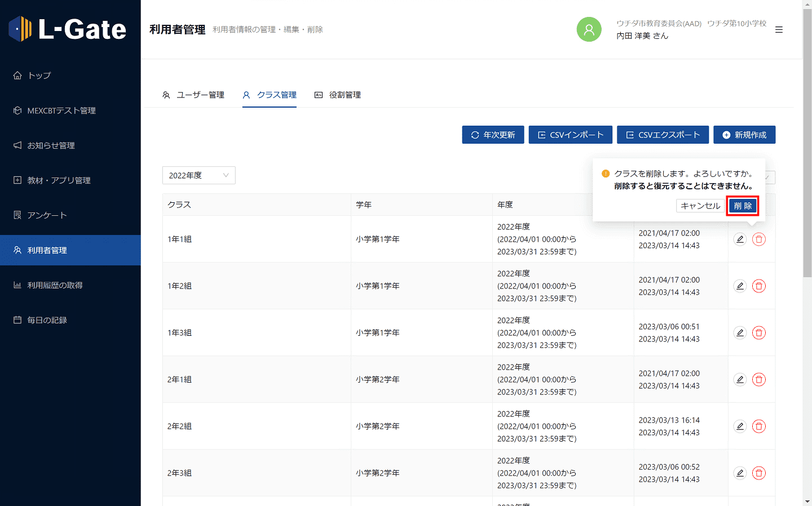Click the warning icon in delete popup
The width and height of the screenshot is (812, 506).
point(606,174)
